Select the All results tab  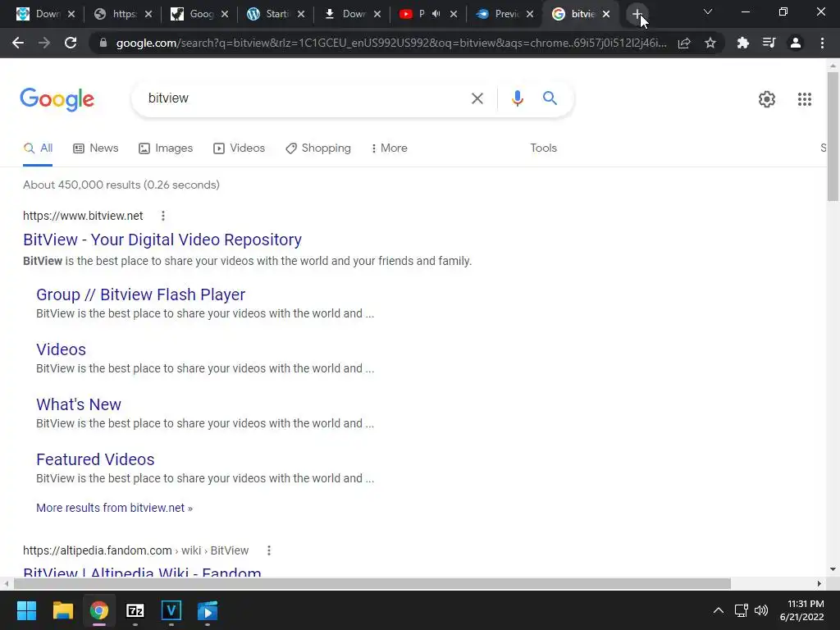[x=38, y=148]
